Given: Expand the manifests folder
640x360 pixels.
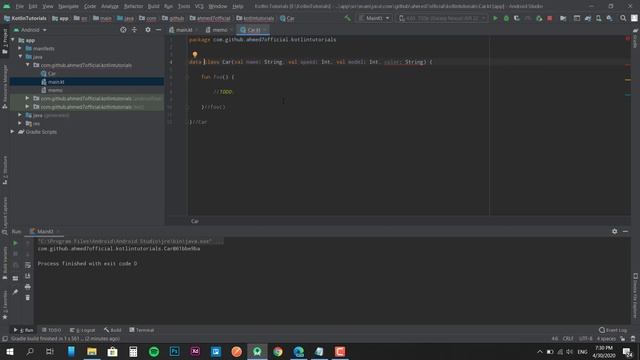Looking at the screenshot, I should point(20,48).
